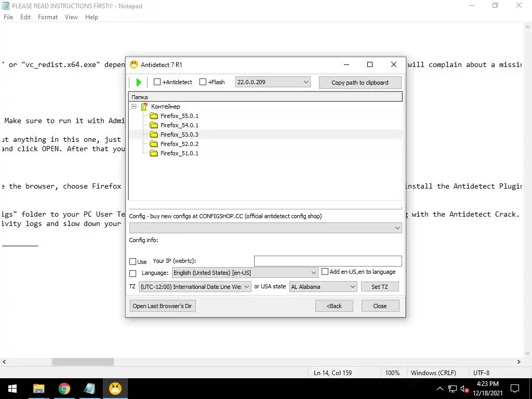This screenshot has height=399, width=532.
Task: Launch Google Chrome from the taskbar
Action: click(64, 389)
